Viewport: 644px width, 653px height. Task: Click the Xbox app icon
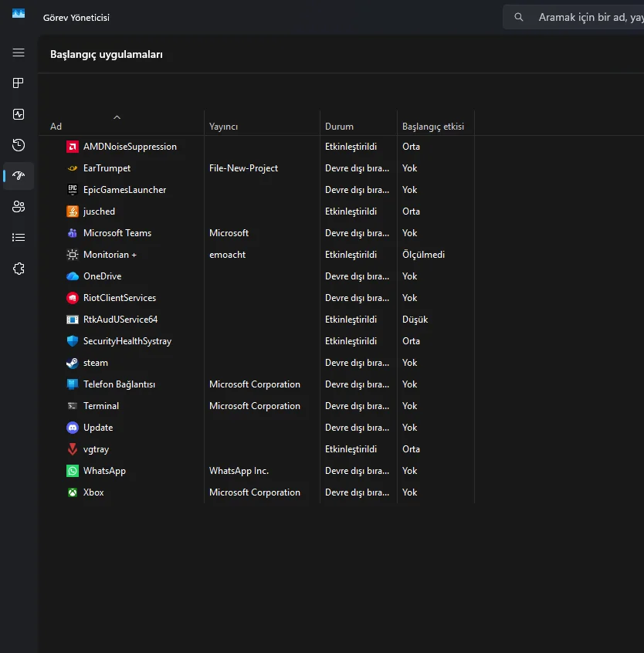(x=73, y=492)
